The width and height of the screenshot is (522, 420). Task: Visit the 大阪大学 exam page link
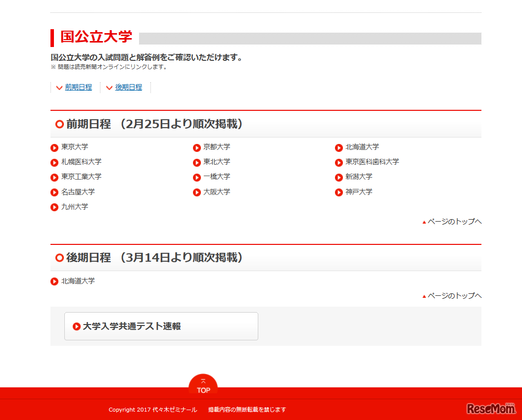coord(217,192)
